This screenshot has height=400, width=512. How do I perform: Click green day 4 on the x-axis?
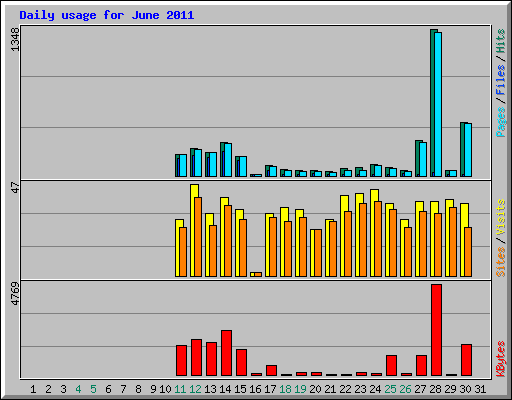78,389
